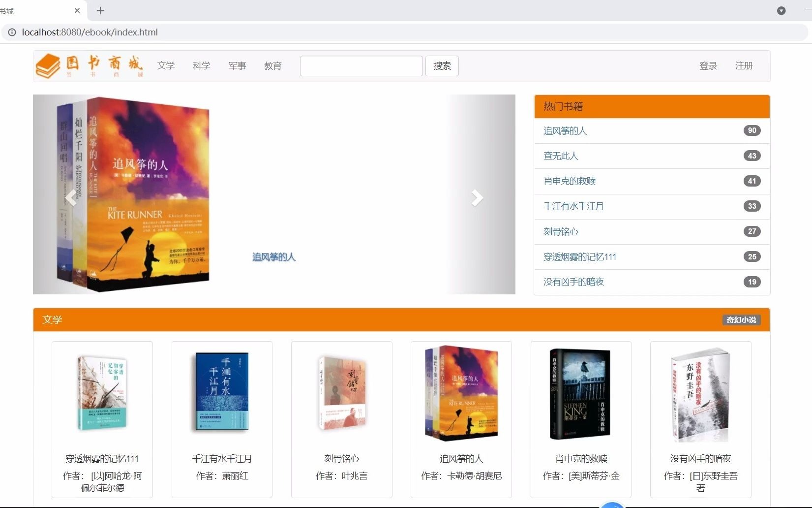Open 追风筝的人 in hot books list
812x508 pixels.
pos(565,131)
